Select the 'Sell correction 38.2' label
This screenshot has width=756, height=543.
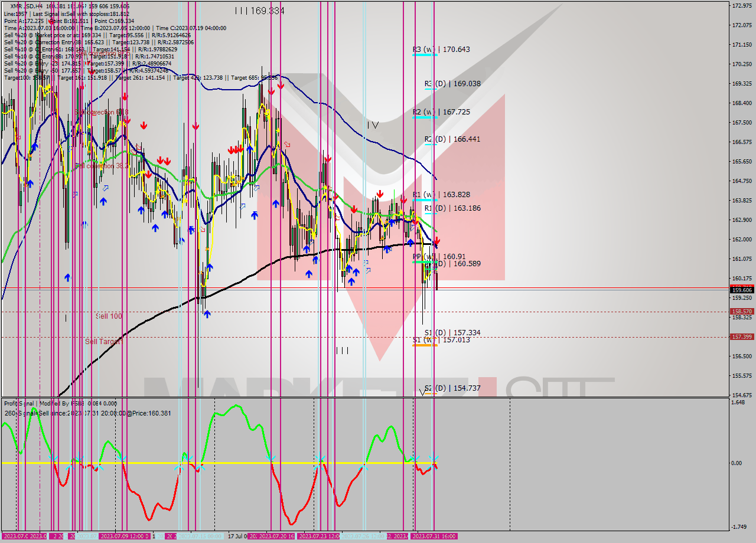pos(102,166)
